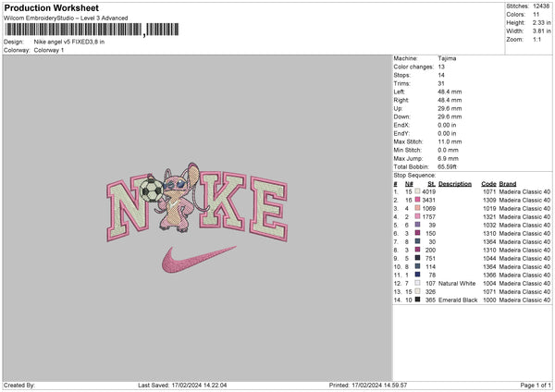The height and width of the screenshot is (392, 555).
Task: Click the Natural White description
Action: (457, 284)
